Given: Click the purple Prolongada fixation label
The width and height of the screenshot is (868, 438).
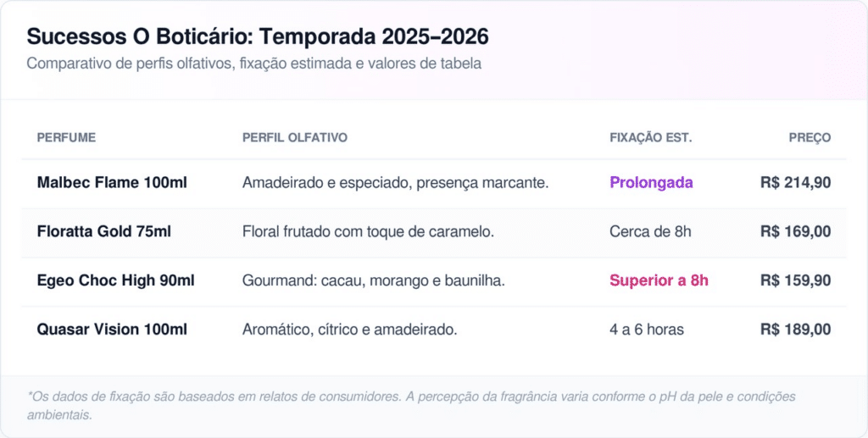Looking at the screenshot, I should pyautogui.click(x=651, y=182).
